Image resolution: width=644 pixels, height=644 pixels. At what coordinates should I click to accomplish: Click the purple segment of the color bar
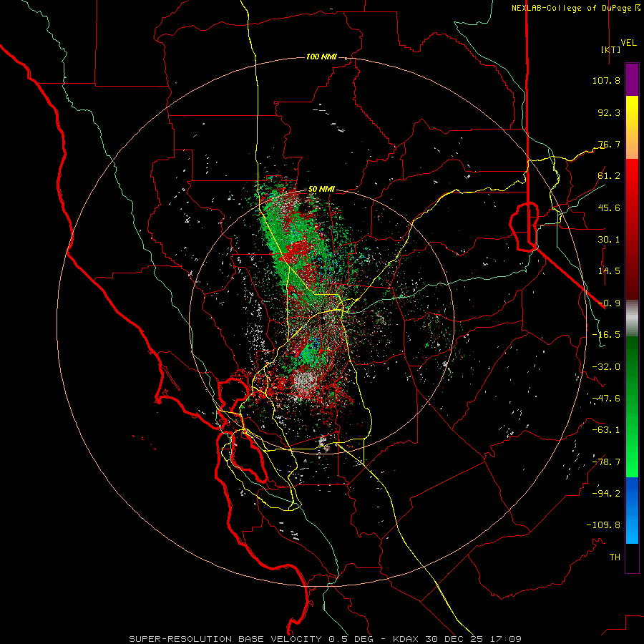coord(632,79)
